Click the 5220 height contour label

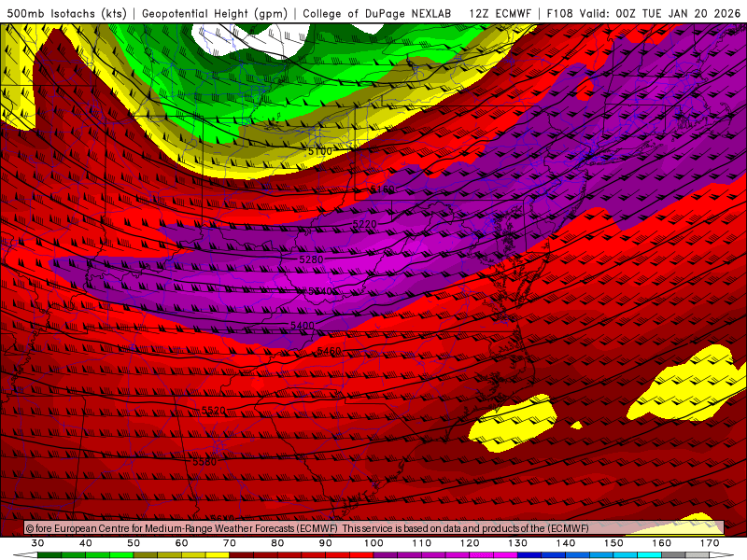point(365,224)
